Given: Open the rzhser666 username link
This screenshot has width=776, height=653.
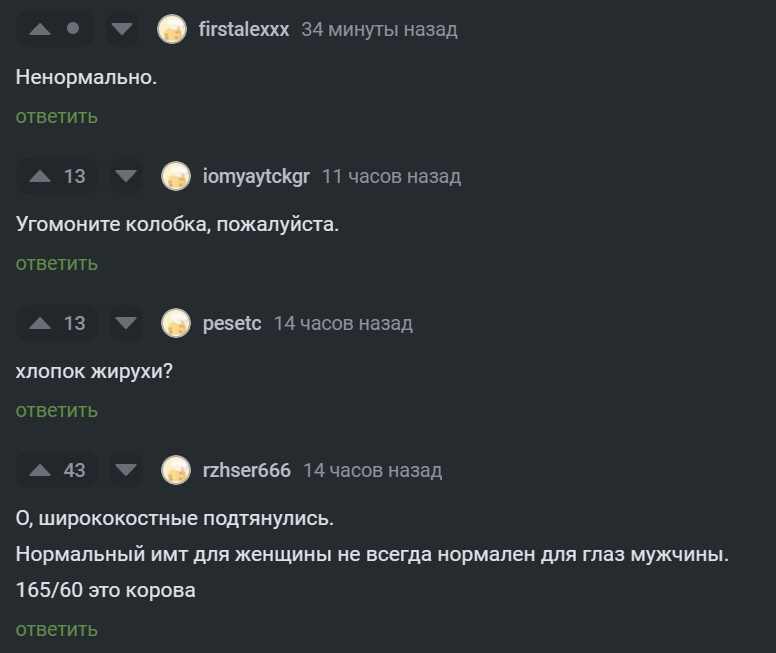Looking at the screenshot, I should pos(247,471).
